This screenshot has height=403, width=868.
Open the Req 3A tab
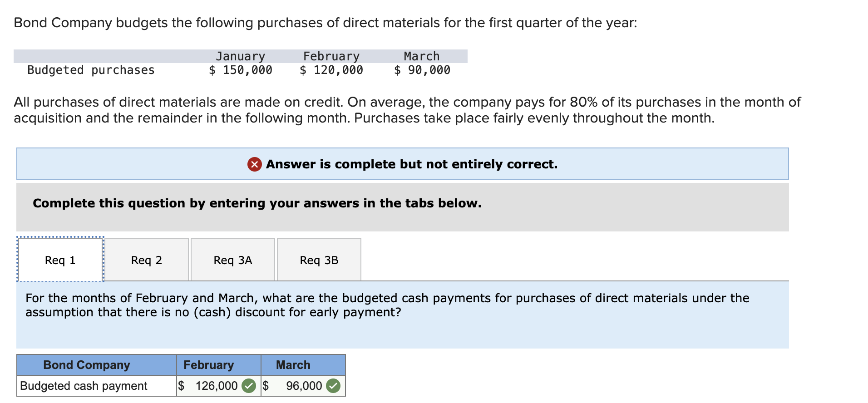[232, 260]
